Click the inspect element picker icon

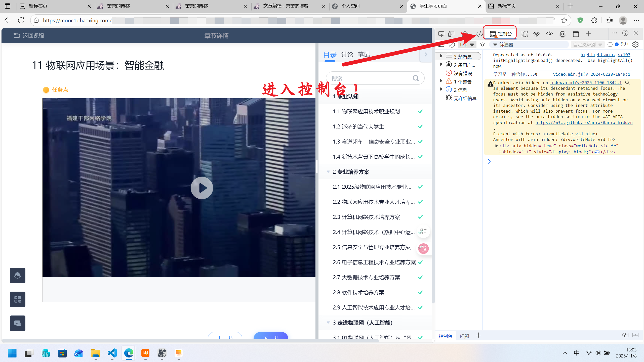(441, 34)
